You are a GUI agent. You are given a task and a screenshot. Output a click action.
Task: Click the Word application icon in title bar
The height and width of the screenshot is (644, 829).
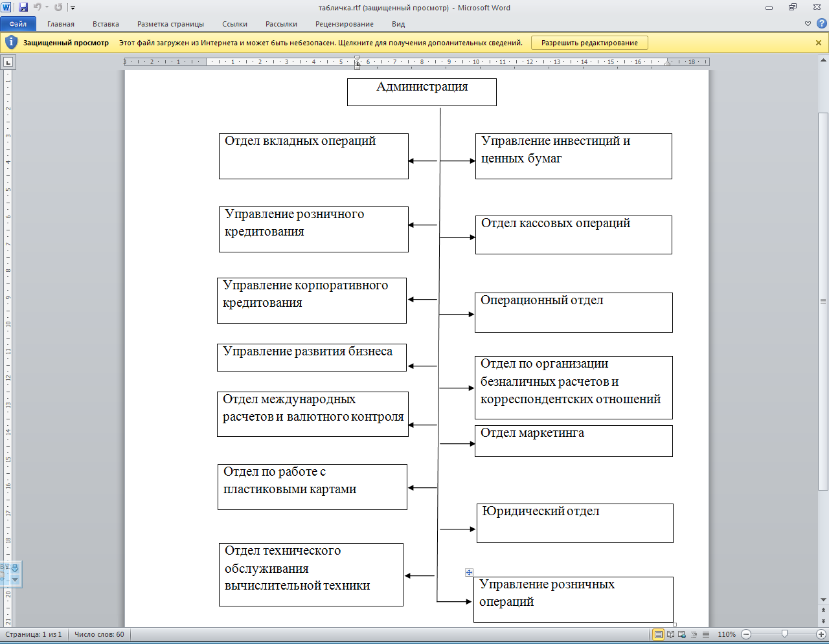coord(6,8)
